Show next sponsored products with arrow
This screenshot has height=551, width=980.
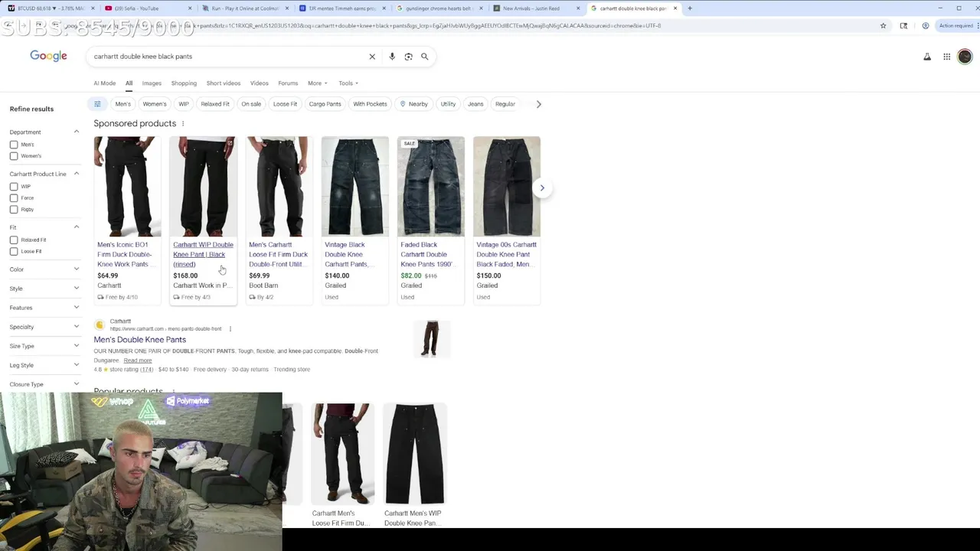coord(542,187)
